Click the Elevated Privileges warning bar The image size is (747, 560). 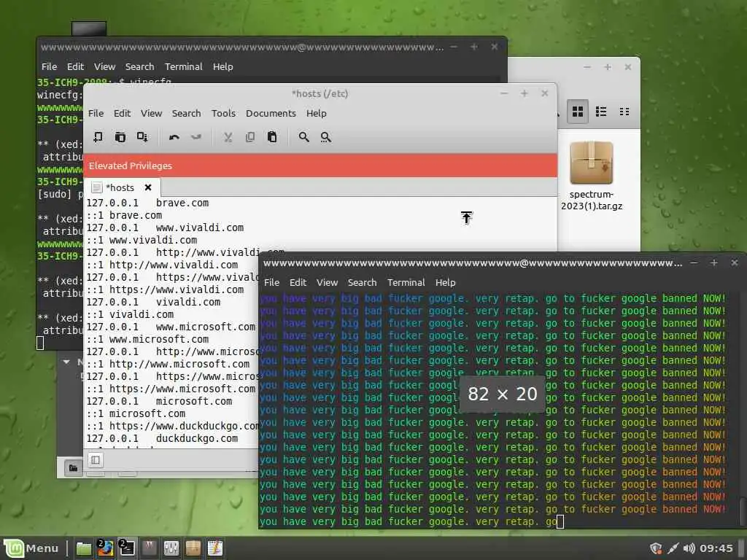pyautogui.click(x=320, y=166)
